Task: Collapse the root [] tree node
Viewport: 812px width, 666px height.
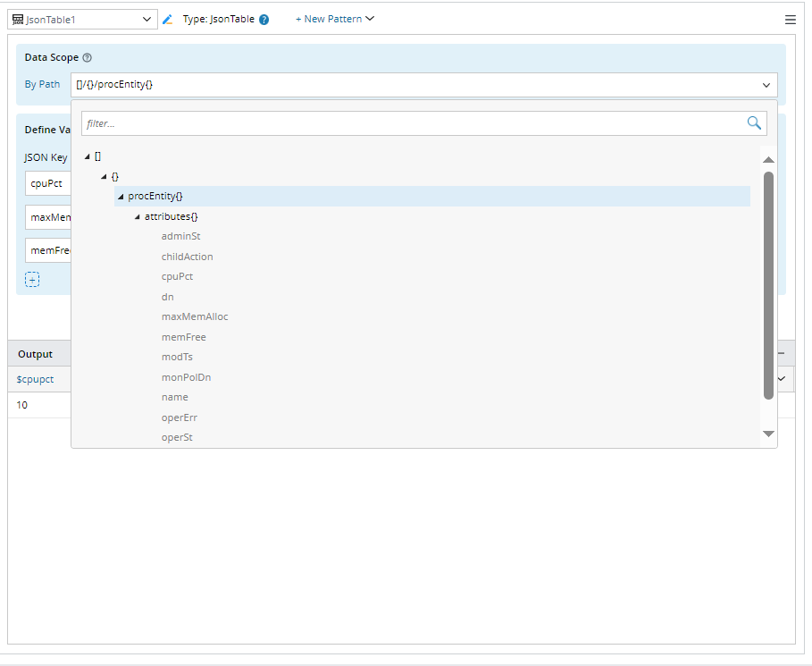Action: [88, 156]
